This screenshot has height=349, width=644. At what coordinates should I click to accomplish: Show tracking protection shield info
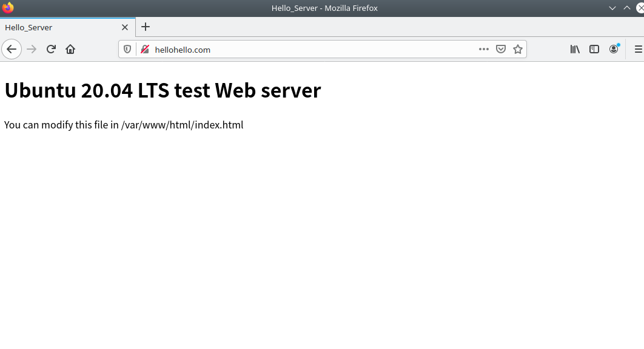[x=127, y=49]
